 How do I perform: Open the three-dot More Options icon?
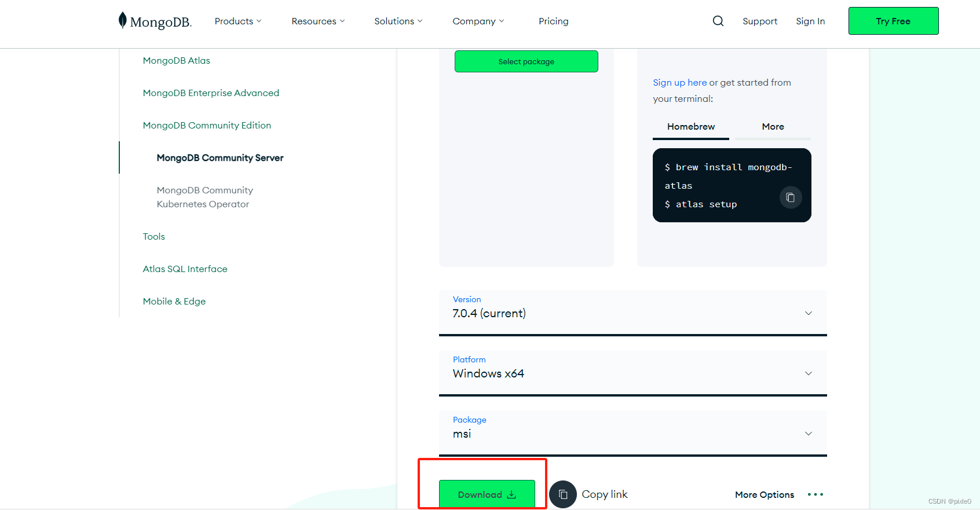point(816,494)
